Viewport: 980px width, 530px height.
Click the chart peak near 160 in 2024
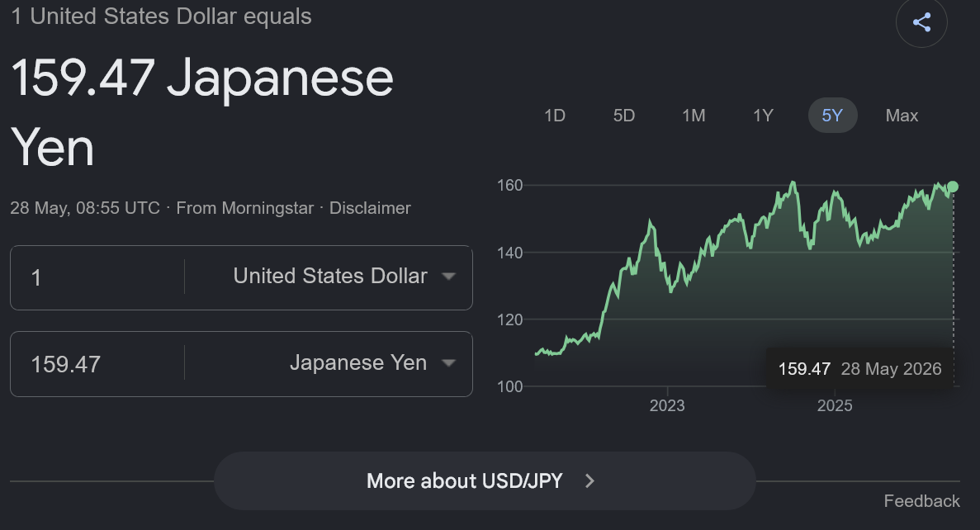(793, 182)
